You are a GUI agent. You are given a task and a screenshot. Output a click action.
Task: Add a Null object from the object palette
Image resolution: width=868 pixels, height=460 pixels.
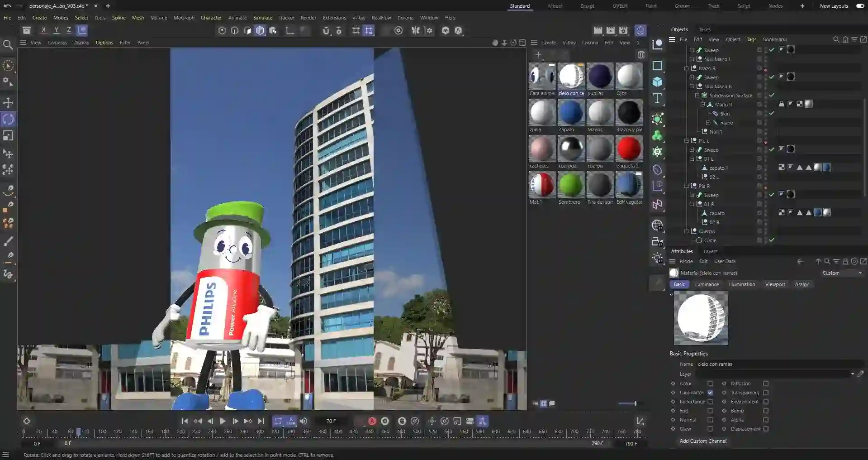[657, 44]
